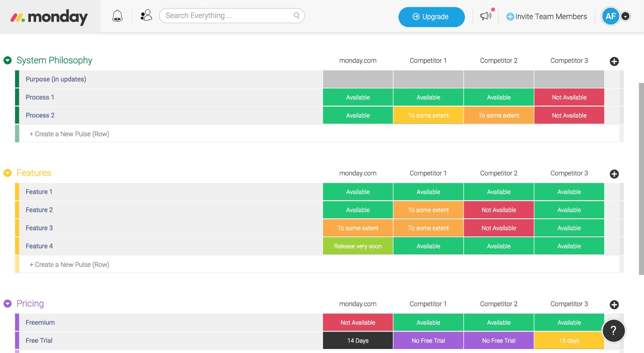Click the plus icon beside Invite Team Members

pos(510,17)
